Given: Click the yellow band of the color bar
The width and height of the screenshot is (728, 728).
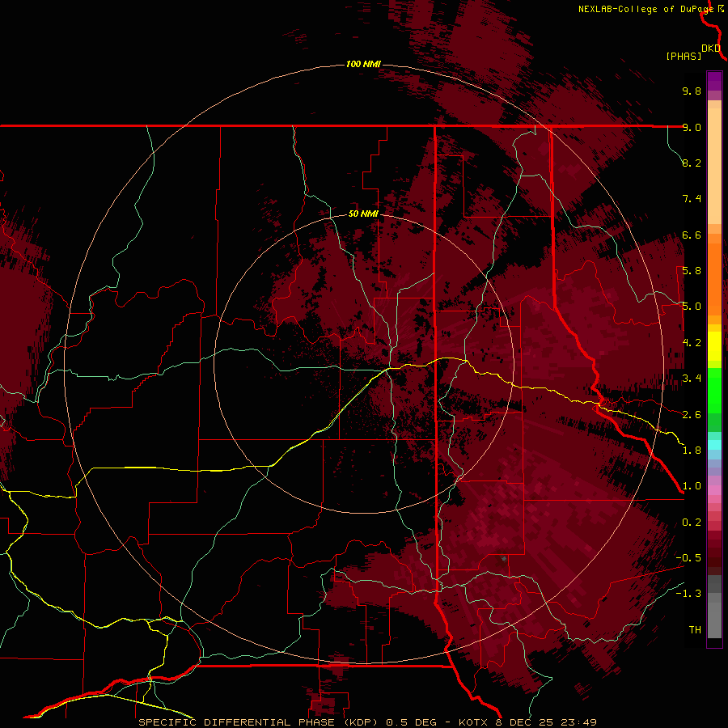Looking at the screenshot, I should (714, 346).
